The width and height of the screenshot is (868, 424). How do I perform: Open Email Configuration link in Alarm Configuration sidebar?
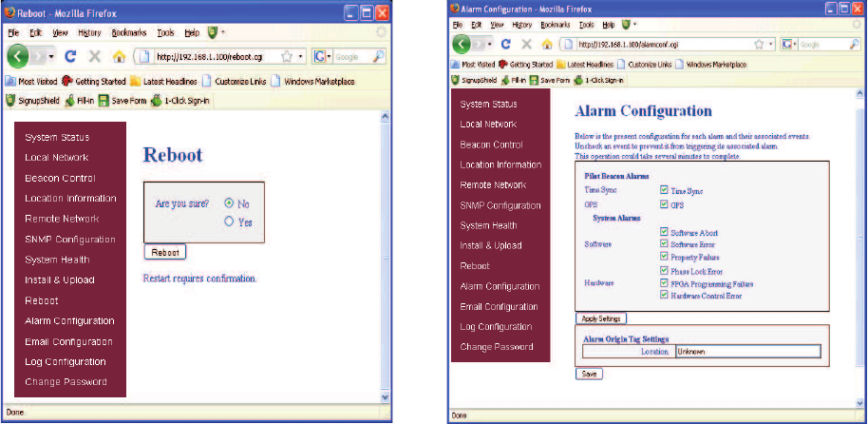pyautogui.click(x=499, y=306)
